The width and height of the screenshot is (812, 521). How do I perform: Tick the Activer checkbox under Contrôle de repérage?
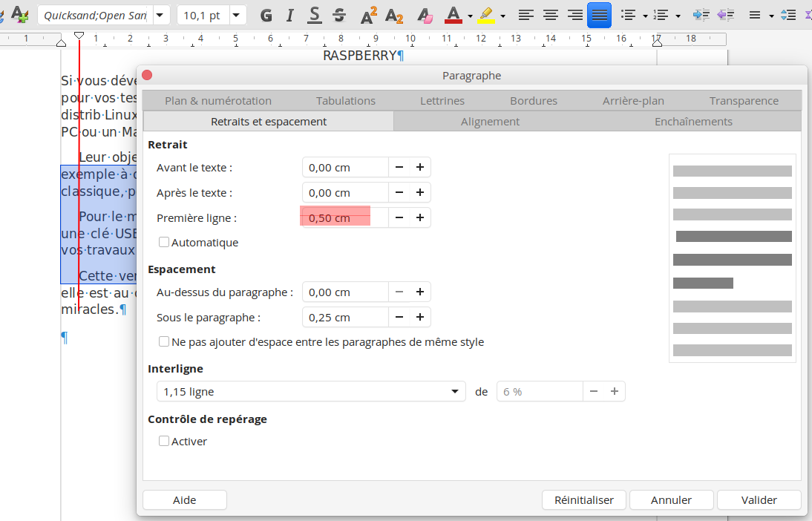coord(164,441)
